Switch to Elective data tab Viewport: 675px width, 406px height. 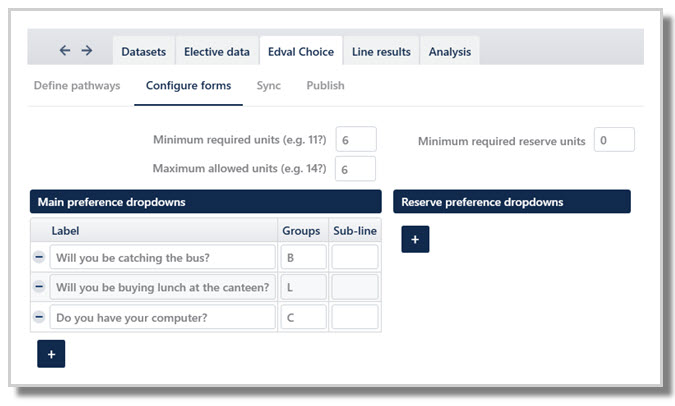[217, 52]
